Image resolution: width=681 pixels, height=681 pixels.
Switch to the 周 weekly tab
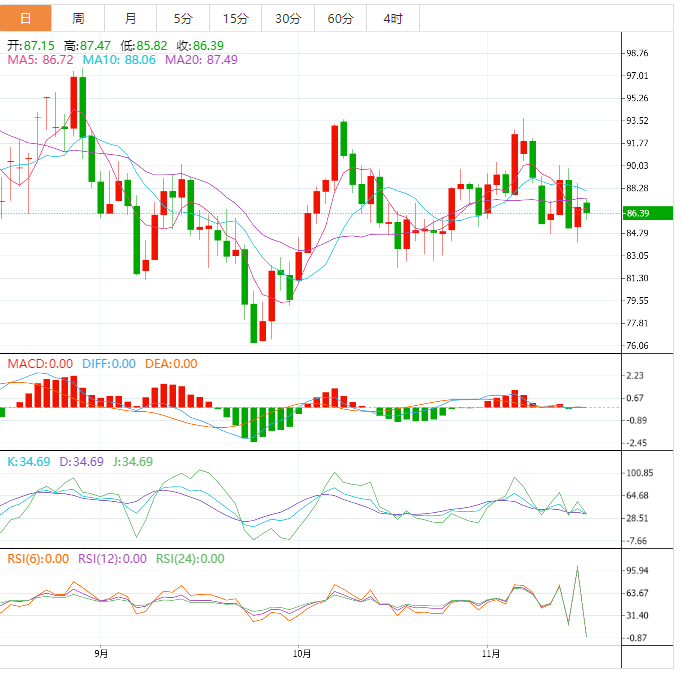coord(78,18)
